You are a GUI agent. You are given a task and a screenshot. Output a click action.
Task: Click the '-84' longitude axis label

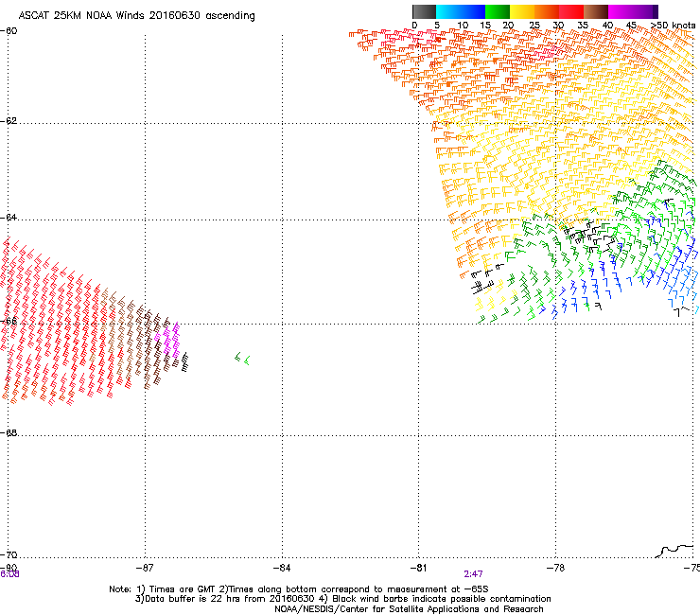(x=282, y=568)
